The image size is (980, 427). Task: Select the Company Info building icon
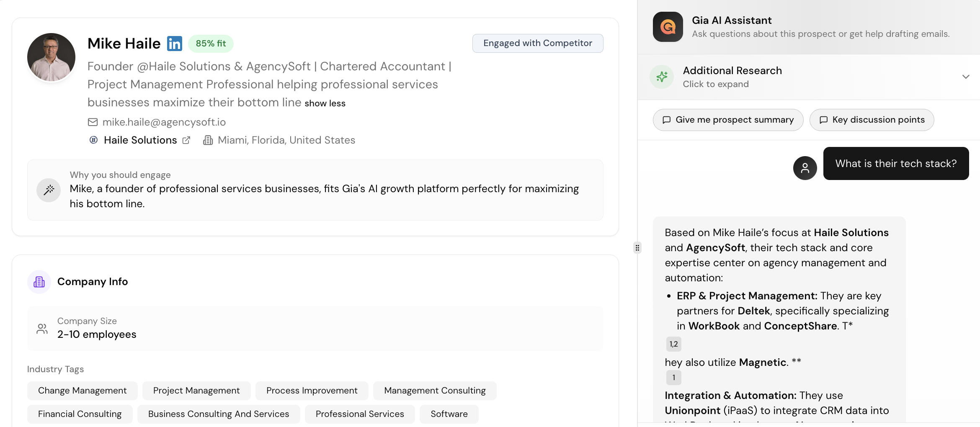[x=39, y=282]
